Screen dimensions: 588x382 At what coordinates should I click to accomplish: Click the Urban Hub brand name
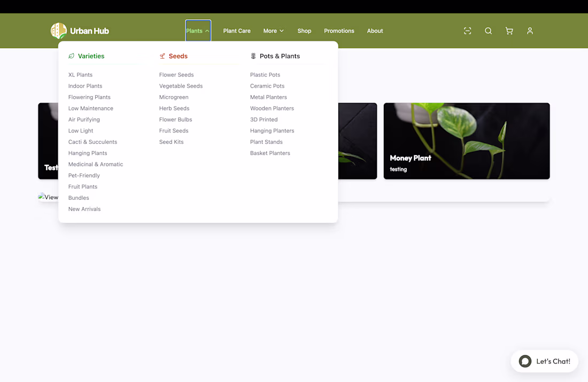click(x=89, y=31)
